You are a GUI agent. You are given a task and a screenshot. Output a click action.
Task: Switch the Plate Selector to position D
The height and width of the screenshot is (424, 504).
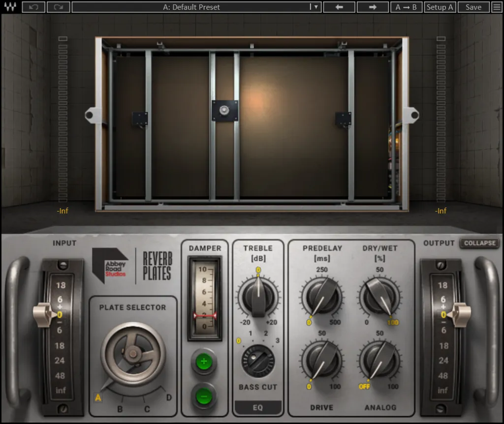coord(169,397)
